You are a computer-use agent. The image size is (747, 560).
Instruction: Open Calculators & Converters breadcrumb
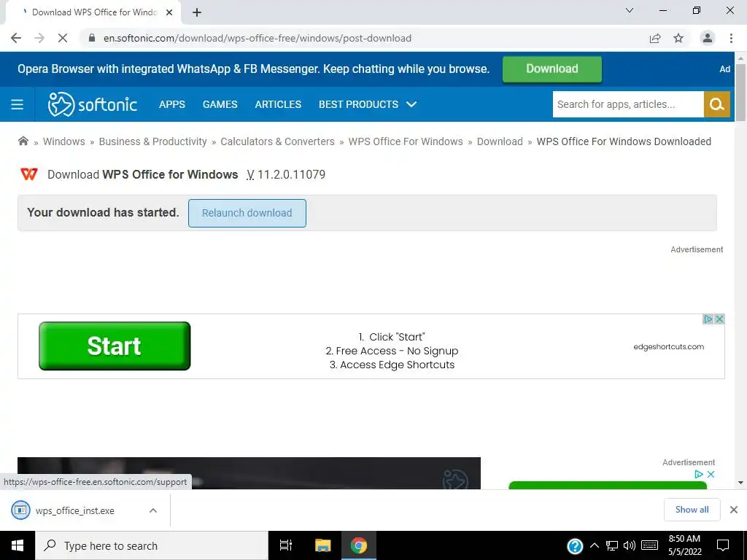(x=277, y=141)
